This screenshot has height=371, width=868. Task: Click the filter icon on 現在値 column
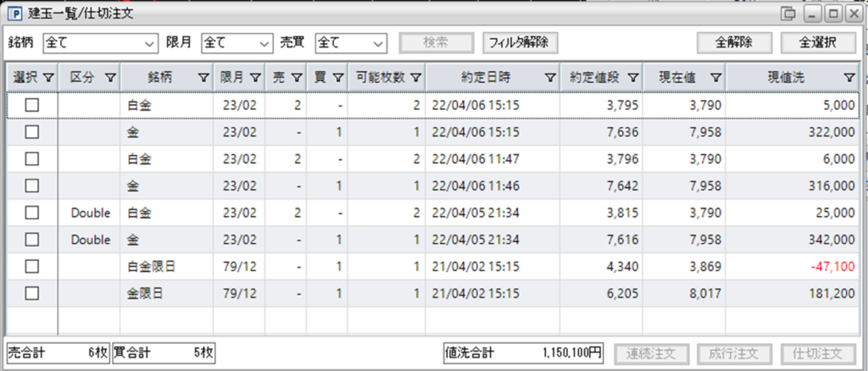[x=715, y=79]
